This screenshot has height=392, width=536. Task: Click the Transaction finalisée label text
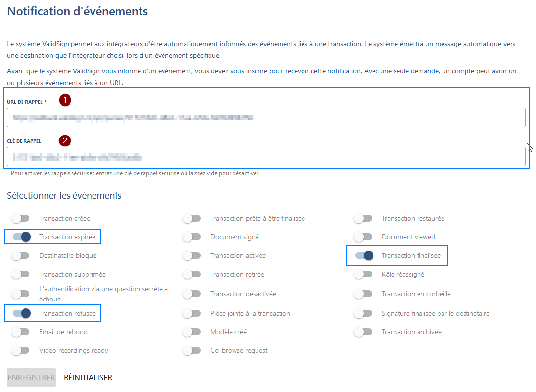tap(411, 255)
